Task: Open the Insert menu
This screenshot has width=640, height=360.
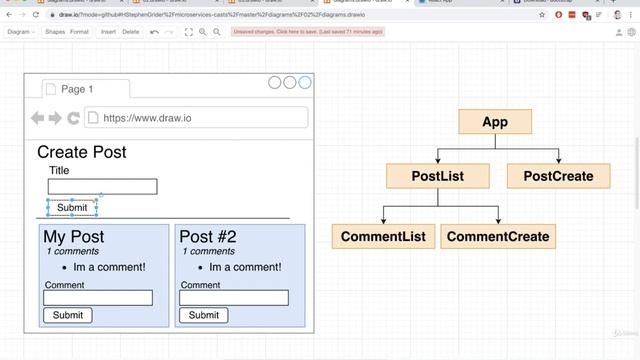Action: pyautogui.click(x=108, y=32)
